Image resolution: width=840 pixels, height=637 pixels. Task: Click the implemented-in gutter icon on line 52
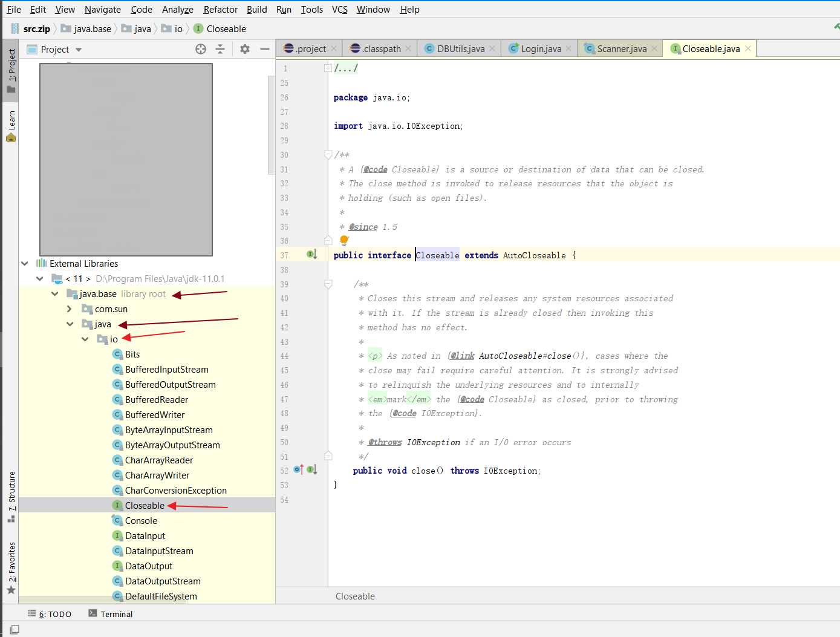(x=311, y=470)
